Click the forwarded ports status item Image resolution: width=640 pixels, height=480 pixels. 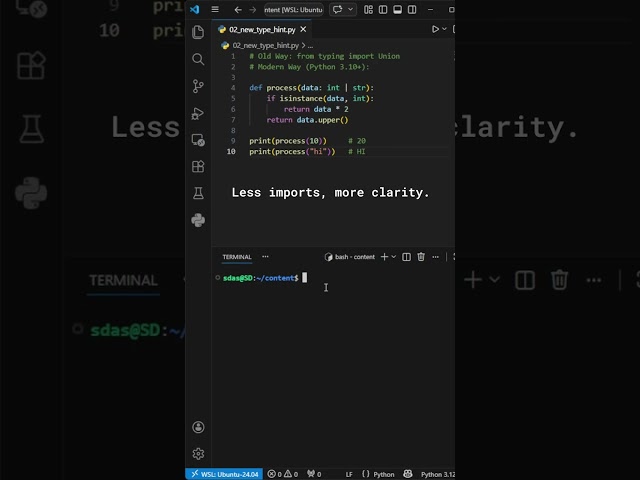[314, 474]
